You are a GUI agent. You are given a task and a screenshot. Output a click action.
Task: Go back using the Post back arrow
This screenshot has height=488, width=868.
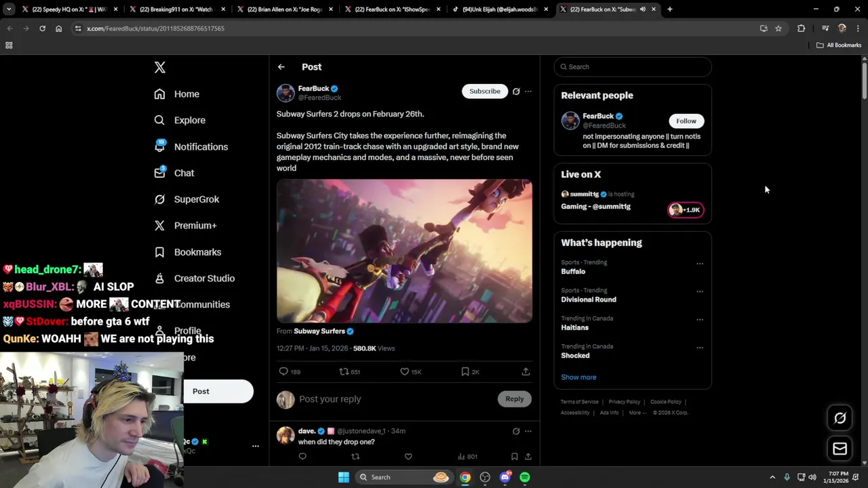click(281, 67)
